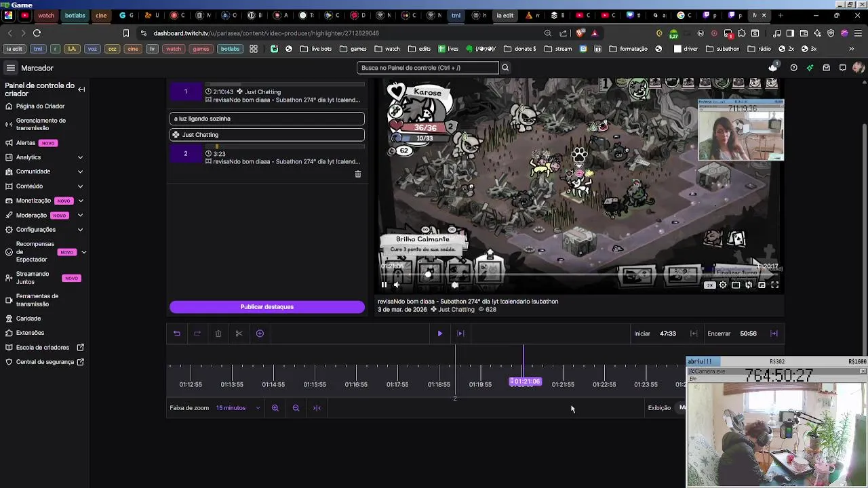Open Ferramentas de transmissão
The height and width of the screenshot is (488, 868).
[37, 300]
